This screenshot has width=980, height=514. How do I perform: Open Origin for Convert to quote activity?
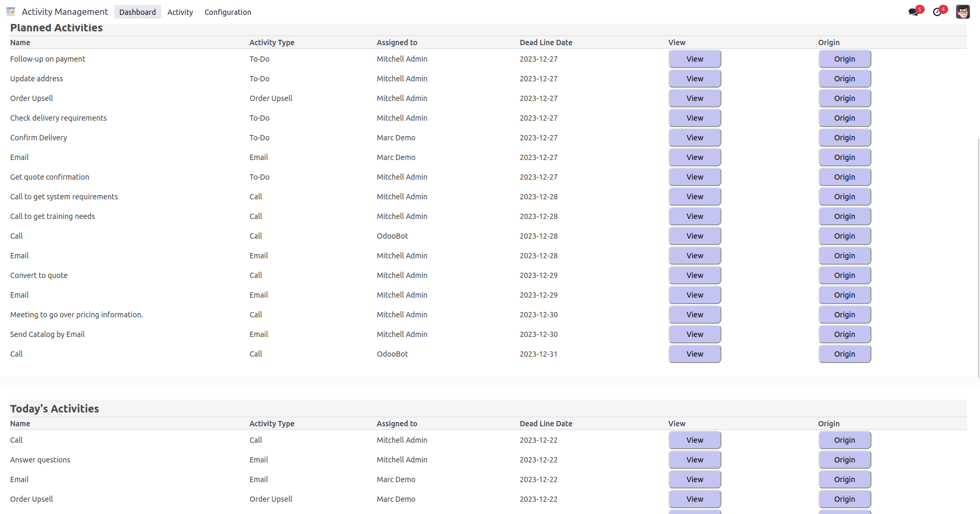(x=844, y=275)
